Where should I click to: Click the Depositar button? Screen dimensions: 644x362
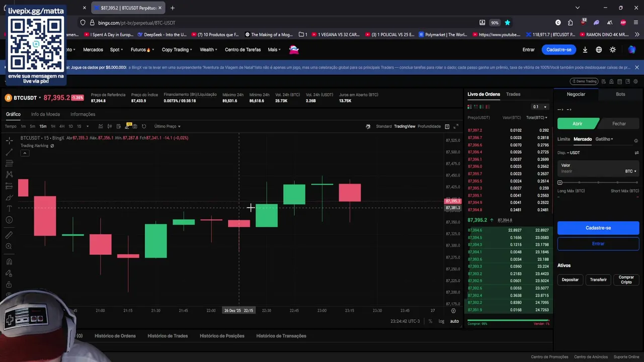570,280
